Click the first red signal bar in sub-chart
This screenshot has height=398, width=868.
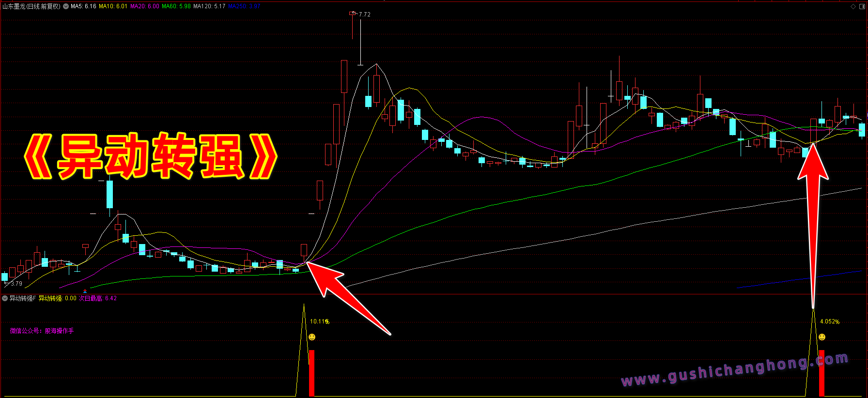[312, 373]
